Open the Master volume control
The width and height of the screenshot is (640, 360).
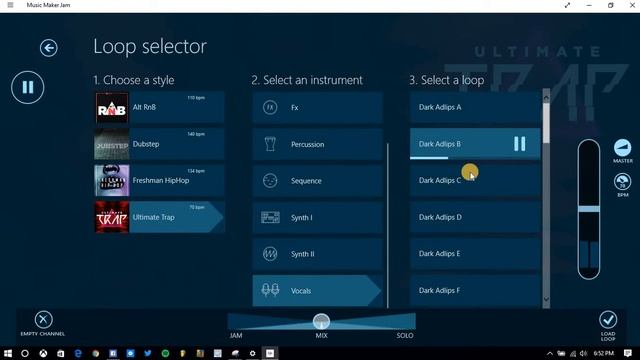(622, 151)
